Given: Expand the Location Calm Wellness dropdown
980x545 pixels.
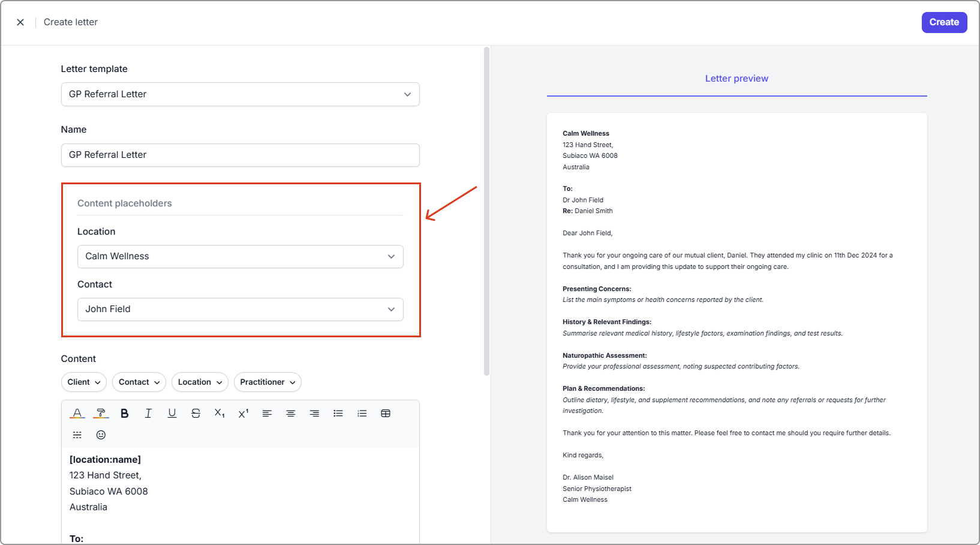Looking at the screenshot, I should (x=240, y=256).
